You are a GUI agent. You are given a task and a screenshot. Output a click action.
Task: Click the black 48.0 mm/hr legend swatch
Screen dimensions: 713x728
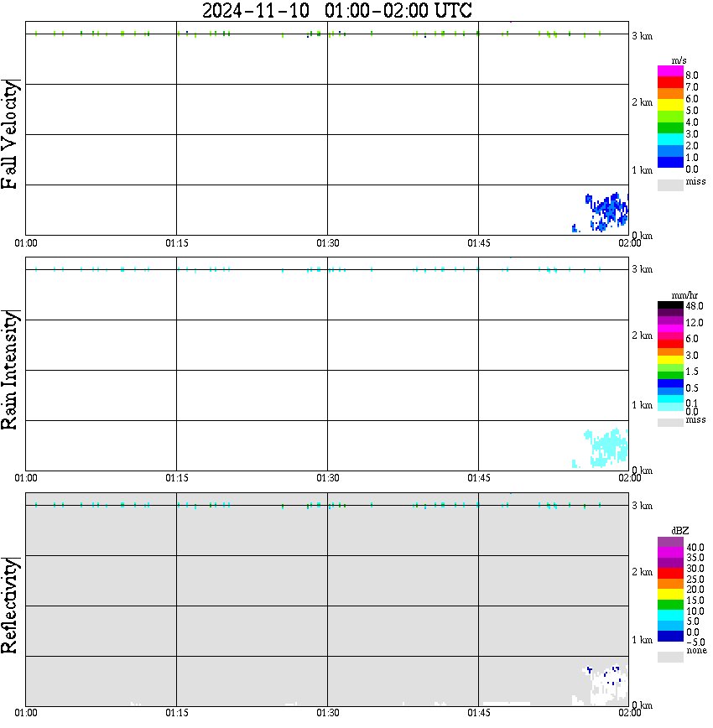pos(670,305)
